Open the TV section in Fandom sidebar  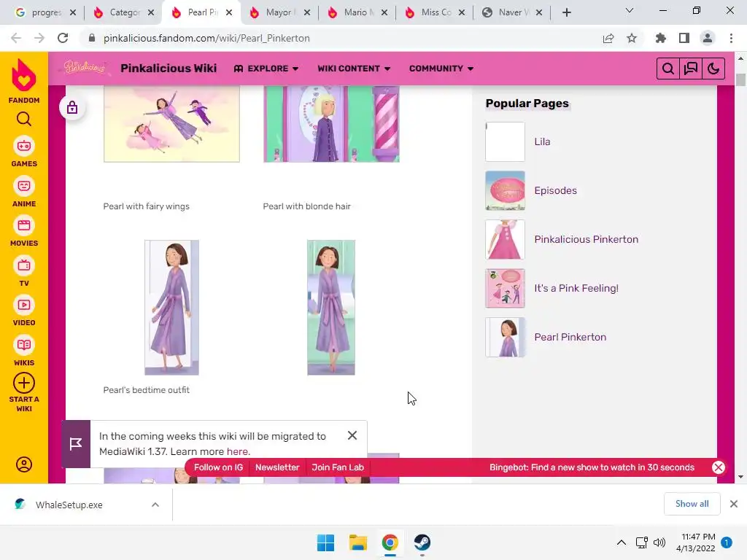tap(24, 272)
